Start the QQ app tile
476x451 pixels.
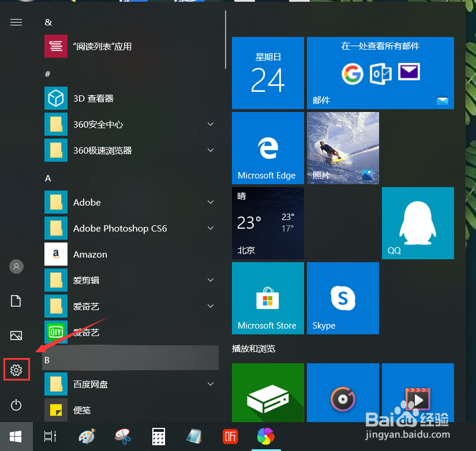(x=417, y=223)
